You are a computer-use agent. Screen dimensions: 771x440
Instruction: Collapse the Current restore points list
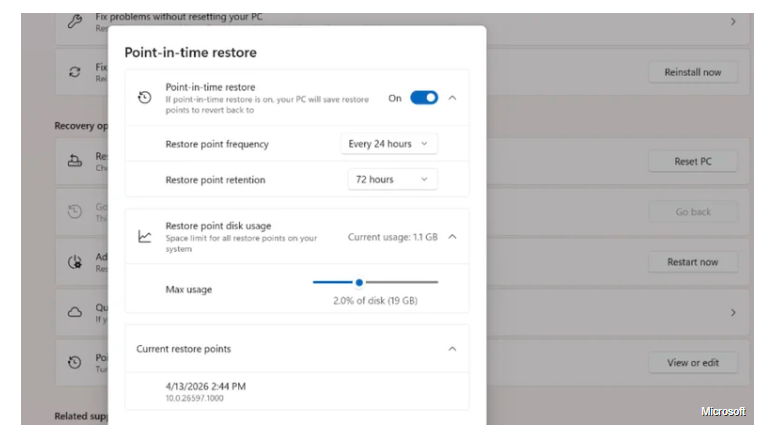click(x=452, y=349)
